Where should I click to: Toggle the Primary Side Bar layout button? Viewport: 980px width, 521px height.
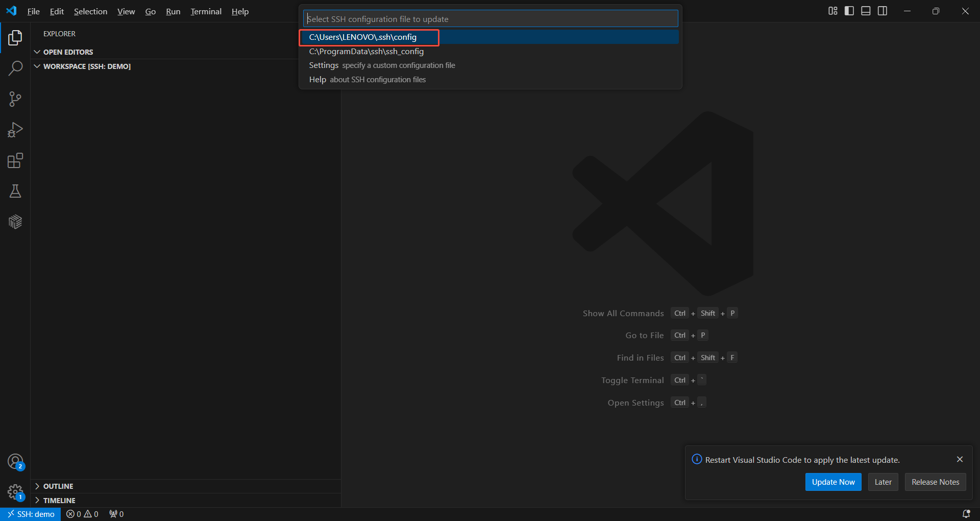tap(849, 11)
